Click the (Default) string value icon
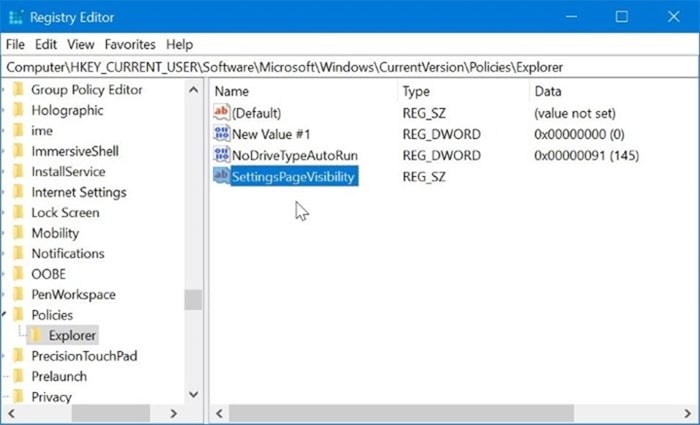Screen dimensions: 700x425 pos(221,112)
